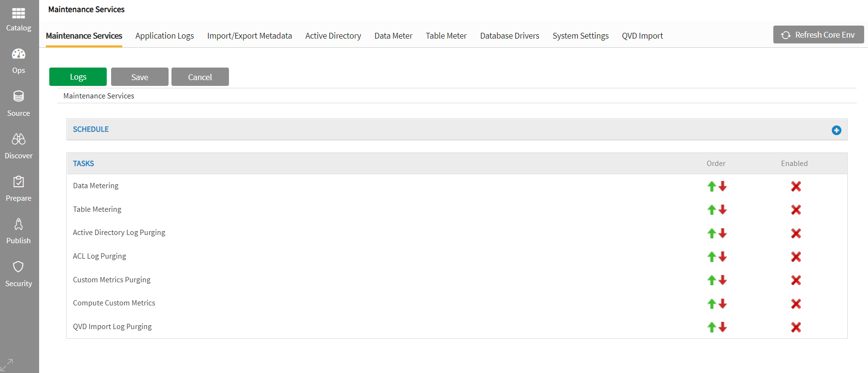
Task: Click the Refresh Core Env button
Action: (818, 35)
